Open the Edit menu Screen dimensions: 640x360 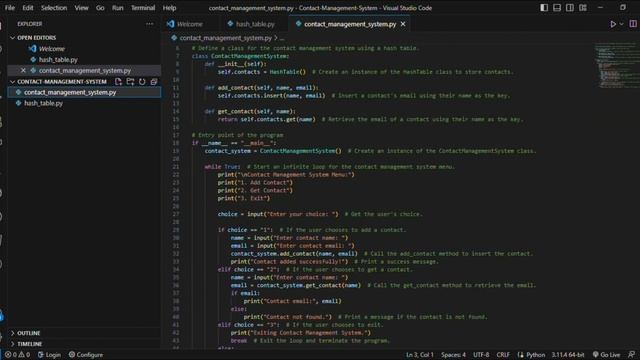[28, 8]
